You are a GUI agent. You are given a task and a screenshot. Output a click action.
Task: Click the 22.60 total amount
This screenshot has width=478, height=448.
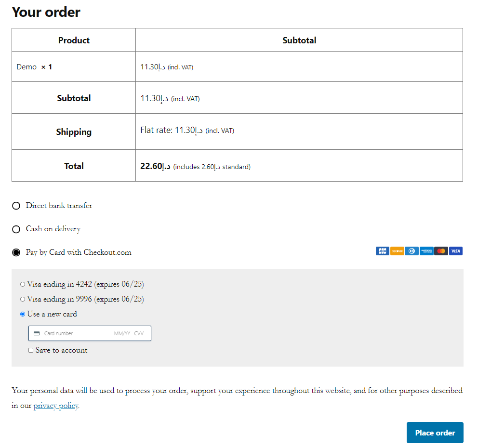[155, 166]
